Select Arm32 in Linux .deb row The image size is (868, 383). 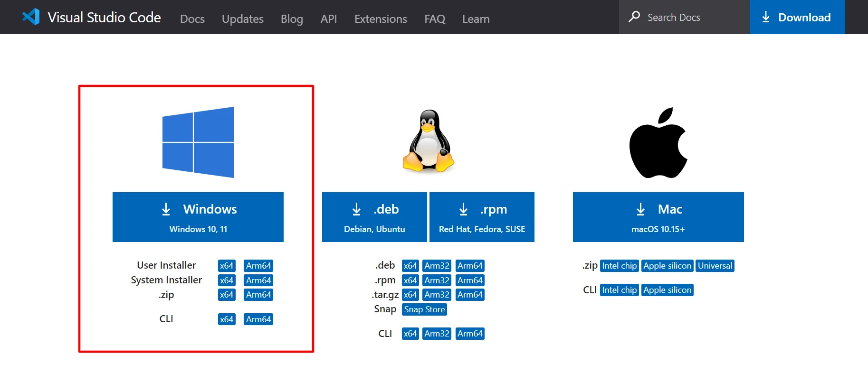tap(437, 266)
